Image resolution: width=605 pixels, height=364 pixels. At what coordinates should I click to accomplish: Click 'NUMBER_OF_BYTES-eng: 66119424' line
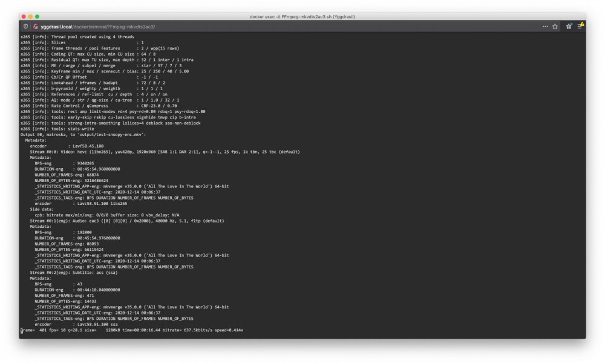(x=69, y=250)
